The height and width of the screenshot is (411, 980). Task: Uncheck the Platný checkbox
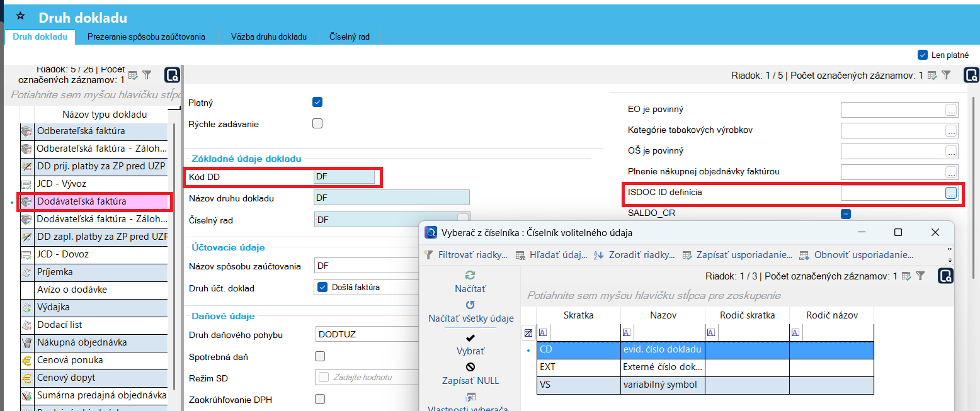point(317,102)
